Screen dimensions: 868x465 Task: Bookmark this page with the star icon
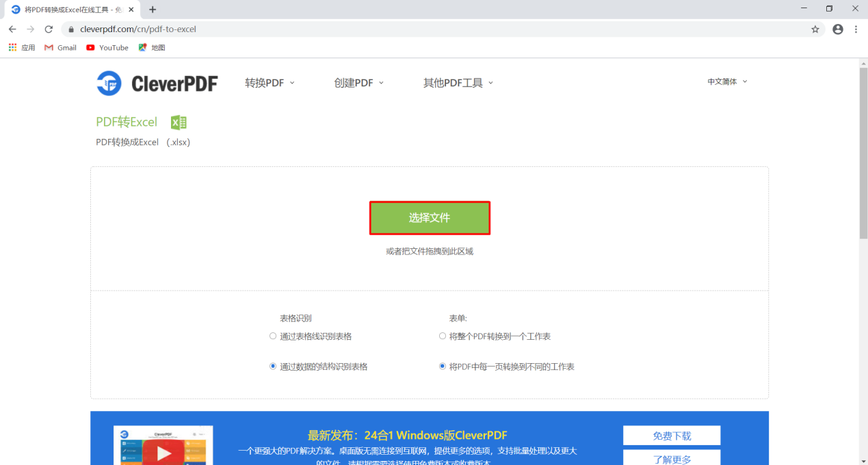click(815, 29)
